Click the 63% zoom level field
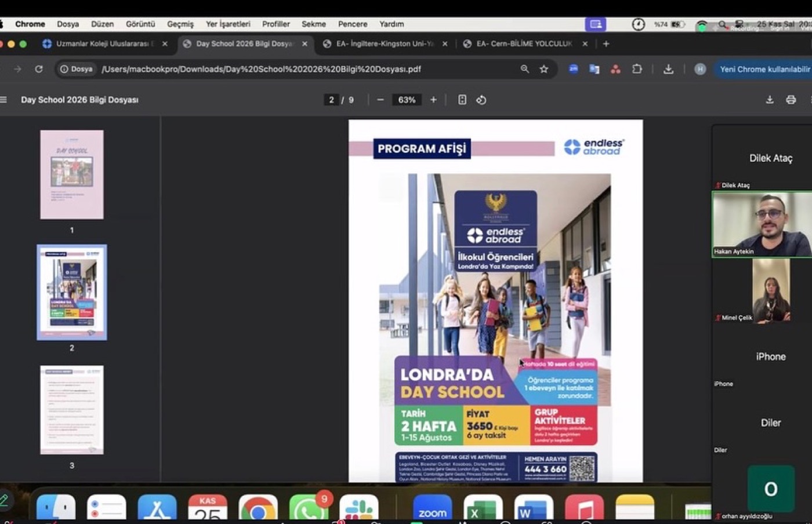This screenshot has height=524, width=812. (x=407, y=100)
